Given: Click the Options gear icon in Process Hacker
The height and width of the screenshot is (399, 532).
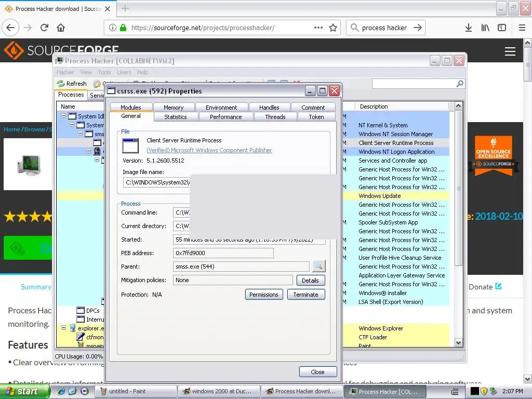Looking at the screenshot, I should tap(97, 84).
